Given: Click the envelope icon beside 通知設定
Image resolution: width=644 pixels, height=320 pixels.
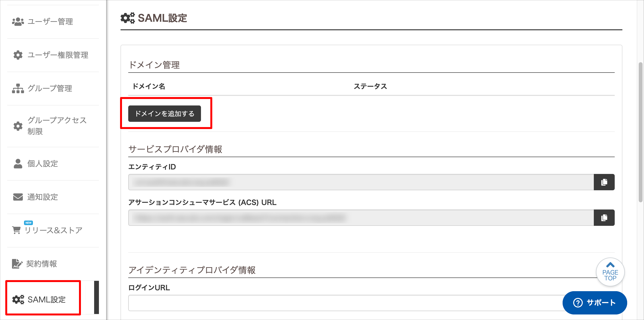Looking at the screenshot, I should 18,197.
